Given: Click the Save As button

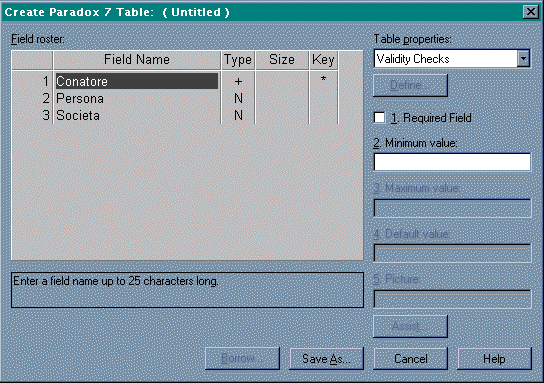Looking at the screenshot, I should click(x=326, y=358).
